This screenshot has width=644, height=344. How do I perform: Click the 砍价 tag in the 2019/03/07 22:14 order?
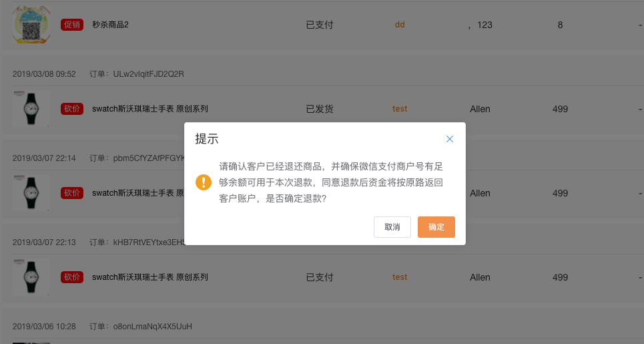[72, 193]
